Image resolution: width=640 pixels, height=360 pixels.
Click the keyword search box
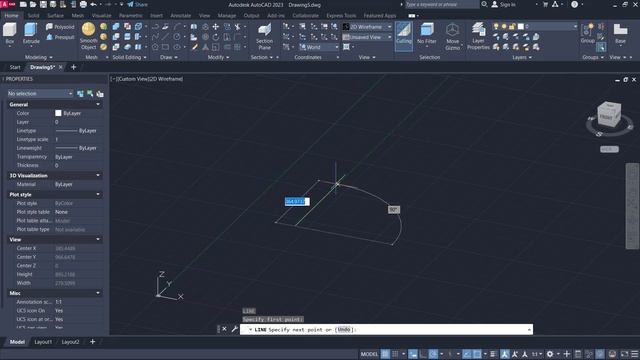(442, 4)
